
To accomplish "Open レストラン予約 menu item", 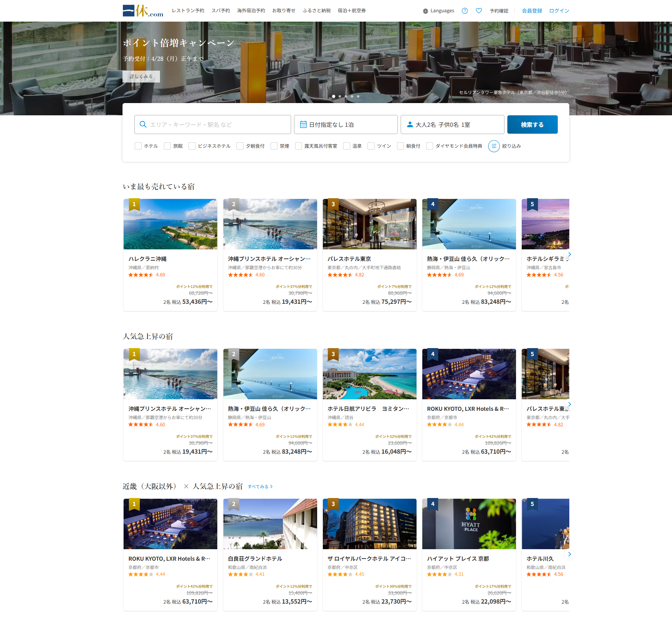I will 188,11.
